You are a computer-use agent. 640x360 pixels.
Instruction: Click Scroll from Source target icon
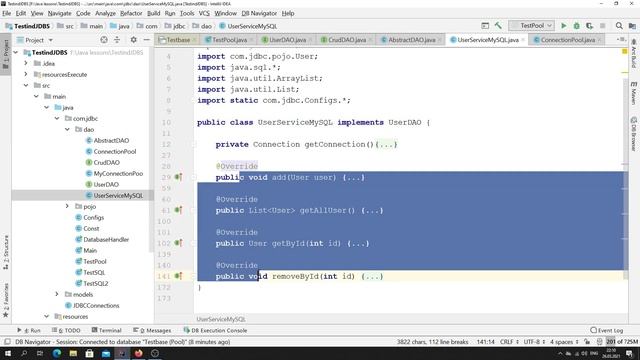click(x=104, y=40)
